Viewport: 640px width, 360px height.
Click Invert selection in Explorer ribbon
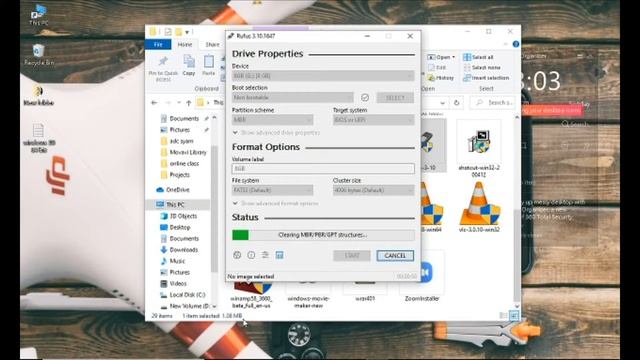(x=486, y=78)
